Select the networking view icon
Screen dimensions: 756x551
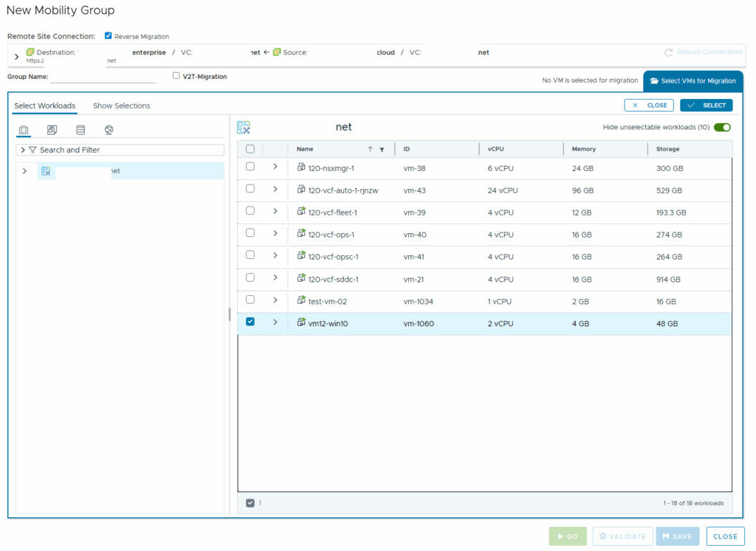pyautogui.click(x=109, y=131)
